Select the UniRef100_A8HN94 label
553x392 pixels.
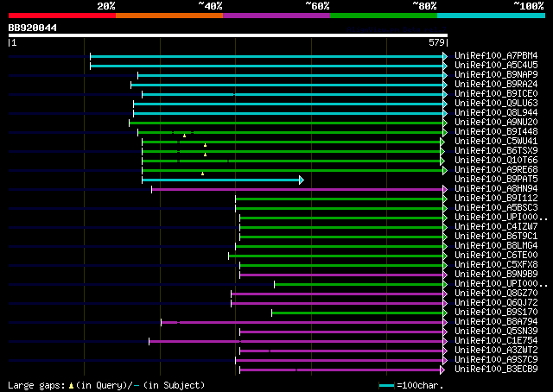click(496, 189)
